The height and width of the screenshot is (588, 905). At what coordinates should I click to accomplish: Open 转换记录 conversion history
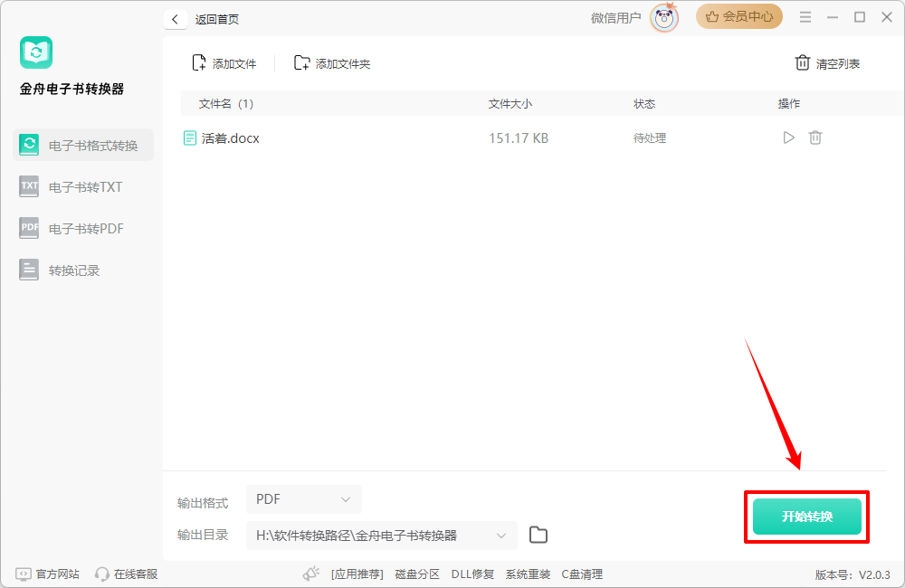pos(83,270)
